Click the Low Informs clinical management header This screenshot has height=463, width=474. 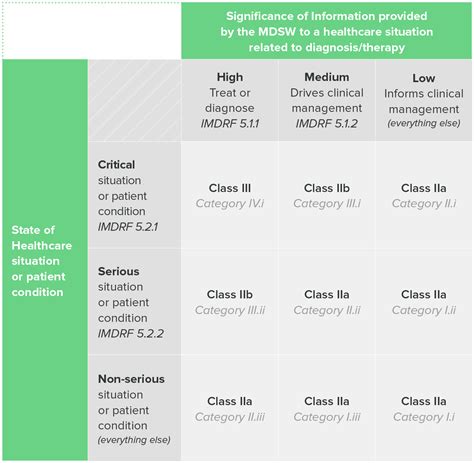coord(424,100)
